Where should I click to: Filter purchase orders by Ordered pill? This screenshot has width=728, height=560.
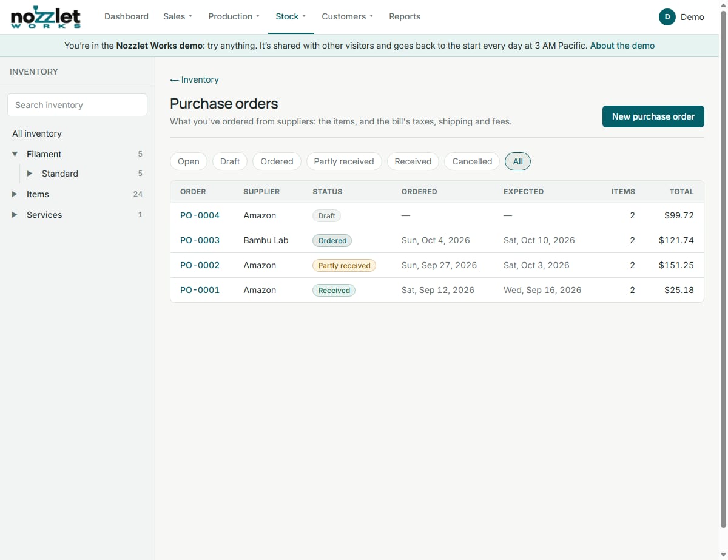[277, 161]
